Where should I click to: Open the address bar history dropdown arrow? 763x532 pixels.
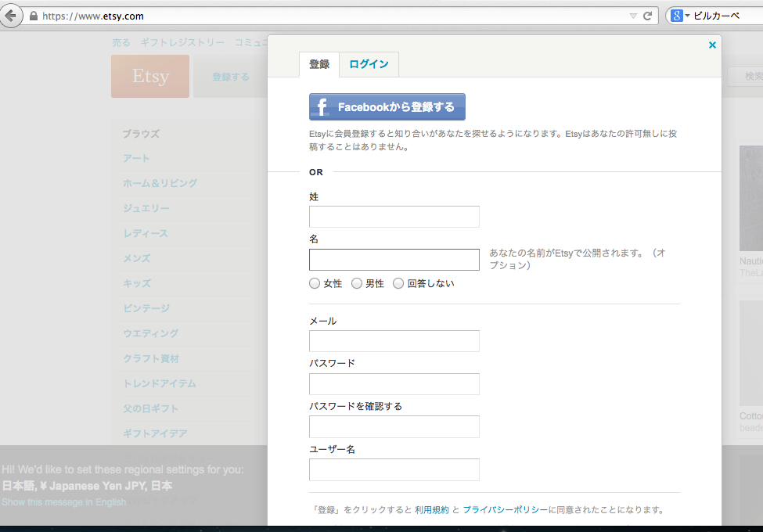click(x=633, y=16)
